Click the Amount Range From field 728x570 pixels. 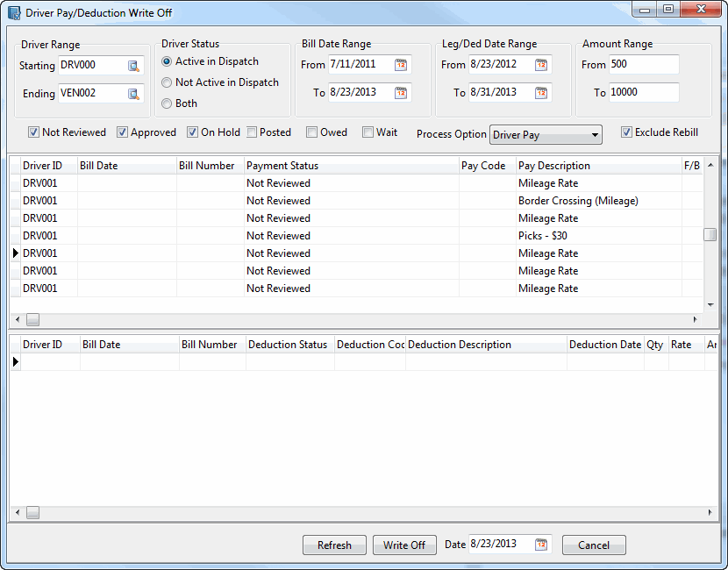coord(644,65)
